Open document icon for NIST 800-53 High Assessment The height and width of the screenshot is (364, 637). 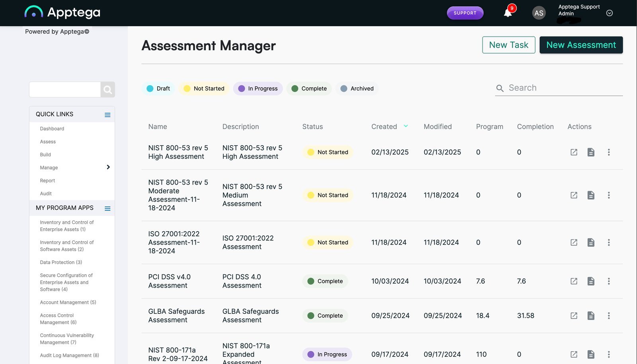click(x=591, y=152)
